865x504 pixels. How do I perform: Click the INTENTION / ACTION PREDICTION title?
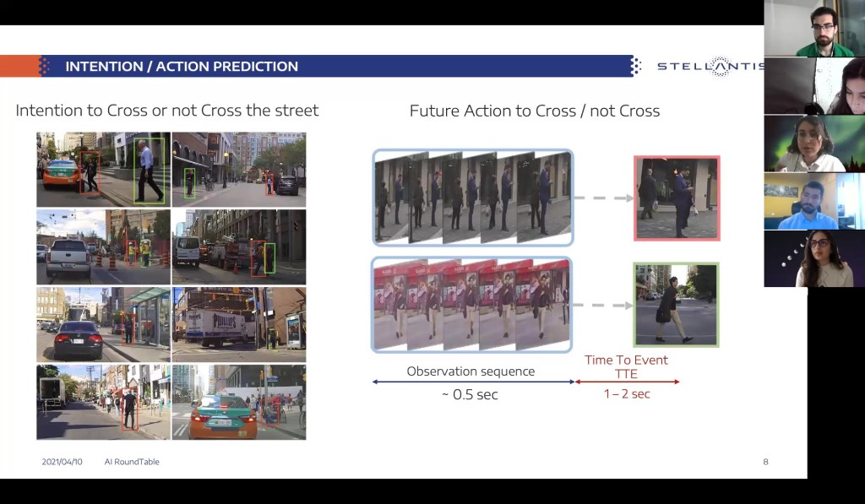click(182, 67)
